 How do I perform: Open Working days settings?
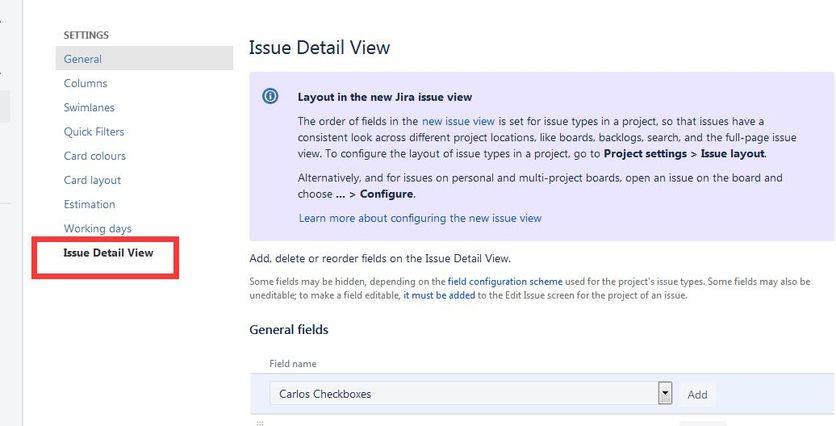click(x=98, y=229)
